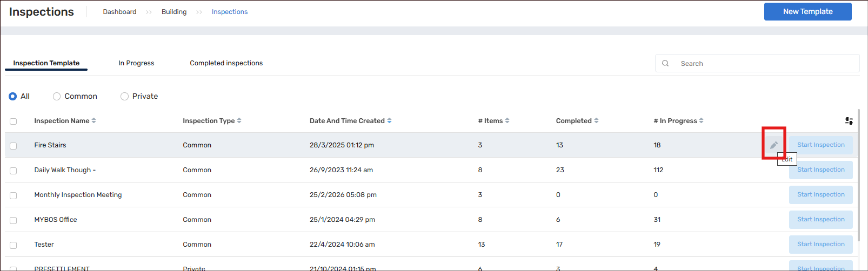The height and width of the screenshot is (271, 868).
Task: Open the Completed inspections tab
Action: tap(226, 63)
